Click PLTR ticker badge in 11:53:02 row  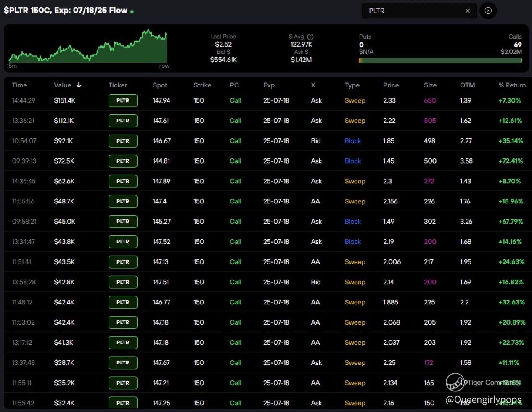point(123,322)
